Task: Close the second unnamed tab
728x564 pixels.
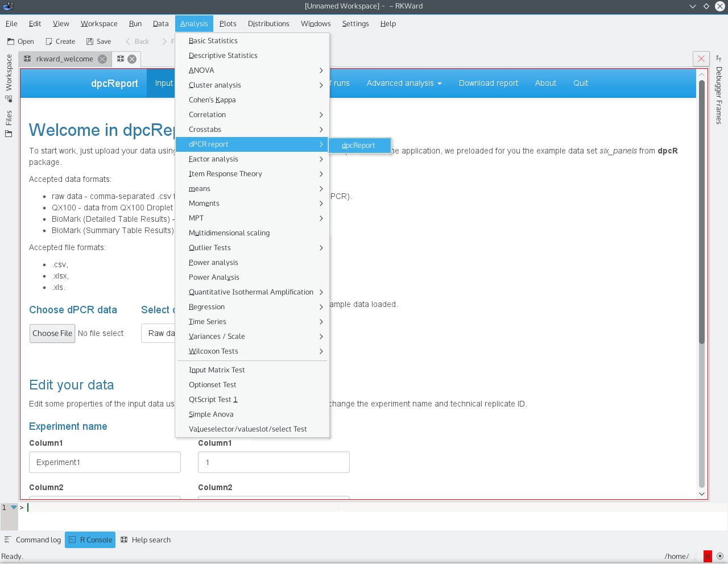Action: click(x=132, y=59)
